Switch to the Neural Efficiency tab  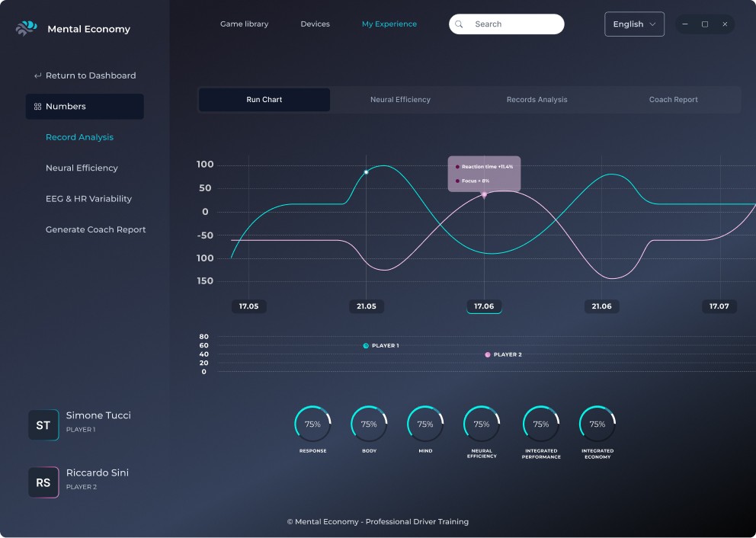[400, 100]
